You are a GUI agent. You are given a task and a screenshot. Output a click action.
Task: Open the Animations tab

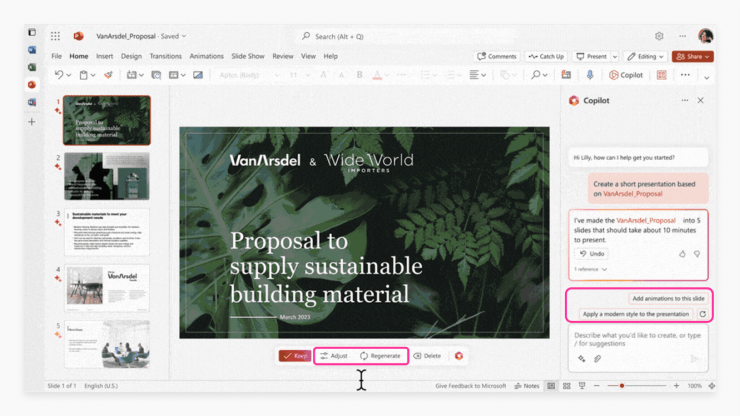tap(206, 56)
